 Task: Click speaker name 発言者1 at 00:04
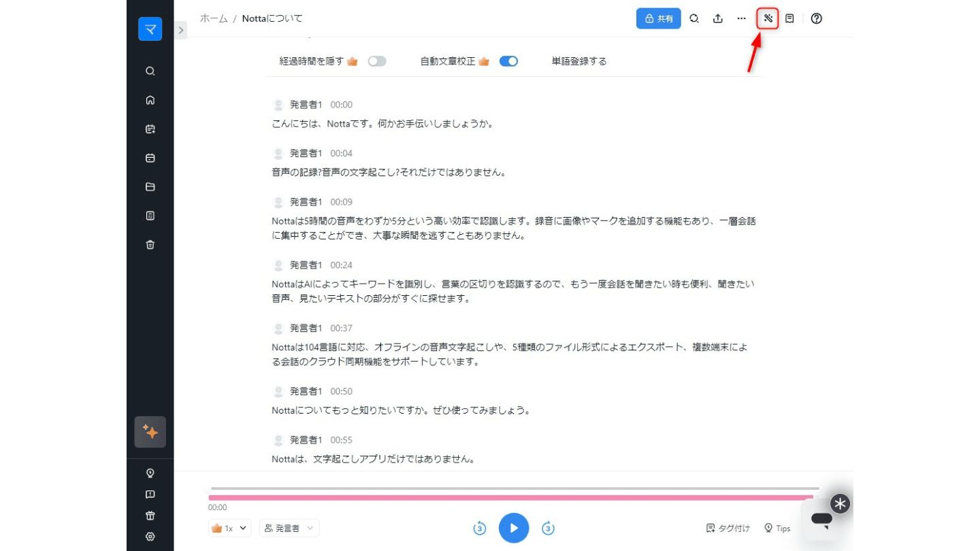(x=306, y=153)
